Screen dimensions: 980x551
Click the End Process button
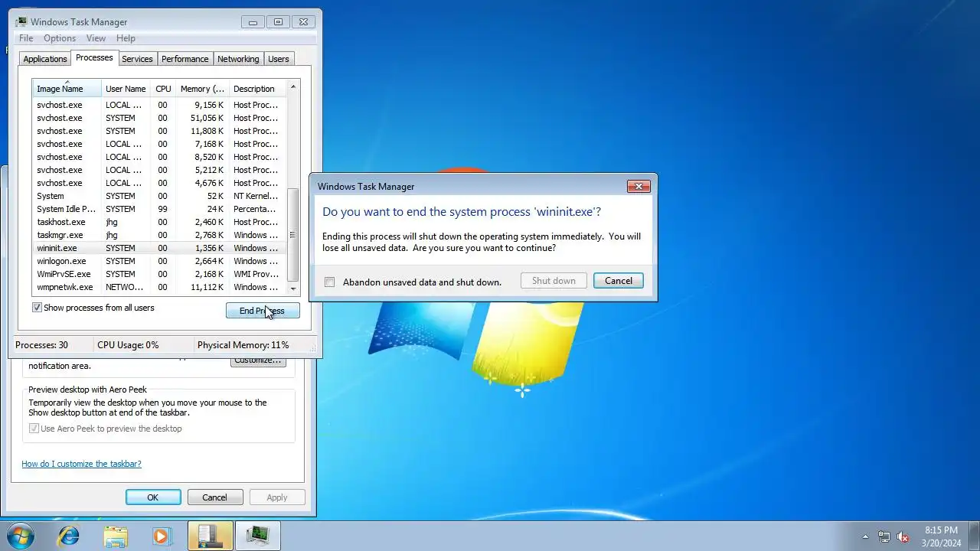(263, 311)
